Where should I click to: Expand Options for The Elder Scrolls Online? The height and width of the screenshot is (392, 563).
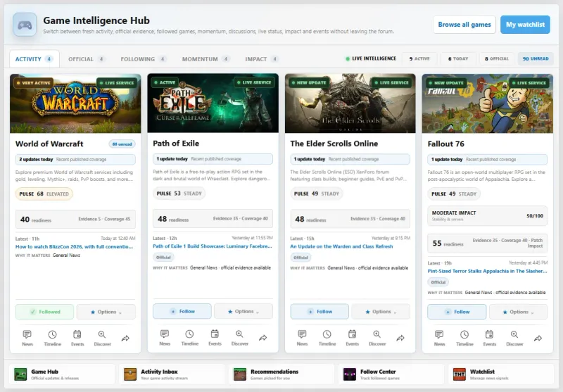381,312
